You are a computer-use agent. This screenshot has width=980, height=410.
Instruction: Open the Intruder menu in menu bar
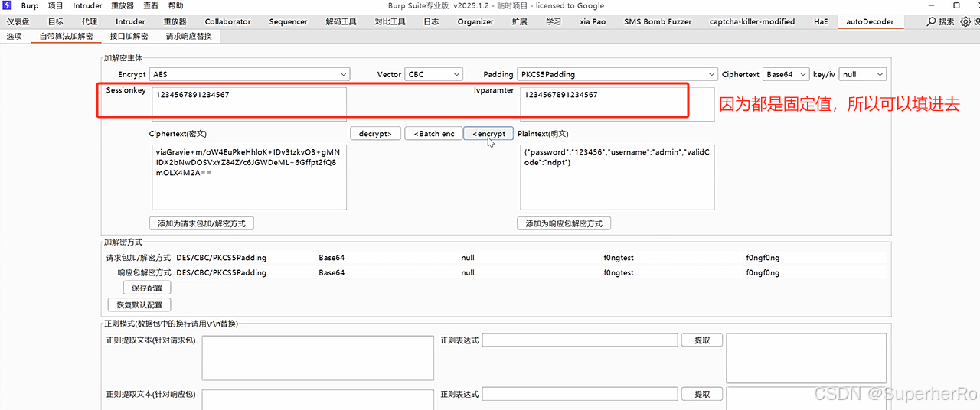click(87, 5)
